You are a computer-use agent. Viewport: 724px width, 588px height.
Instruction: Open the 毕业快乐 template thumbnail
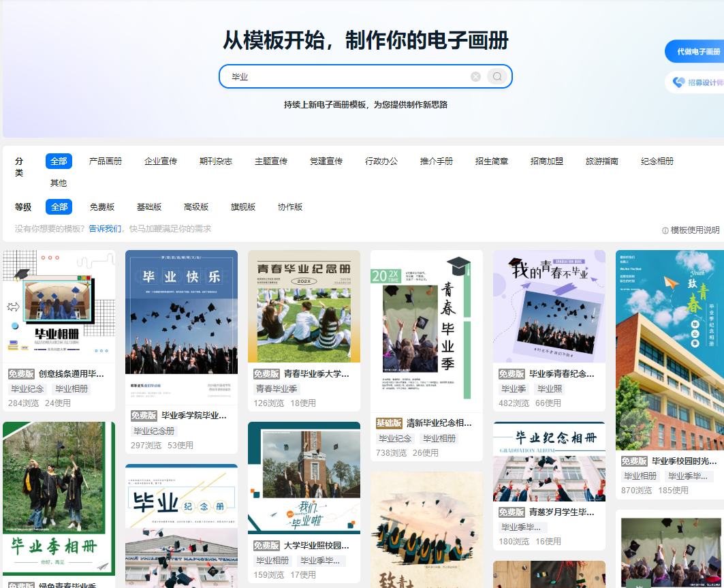(x=181, y=328)
